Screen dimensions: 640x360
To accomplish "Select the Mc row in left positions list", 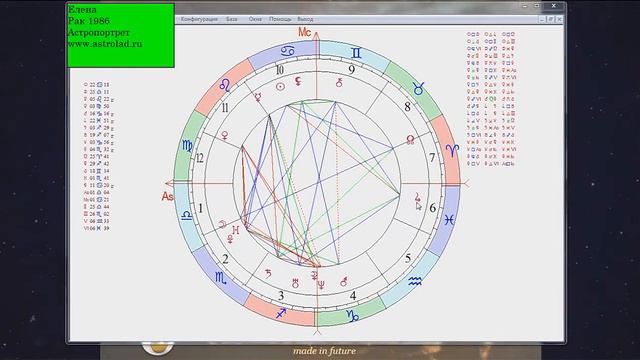I will coord(97,200).
